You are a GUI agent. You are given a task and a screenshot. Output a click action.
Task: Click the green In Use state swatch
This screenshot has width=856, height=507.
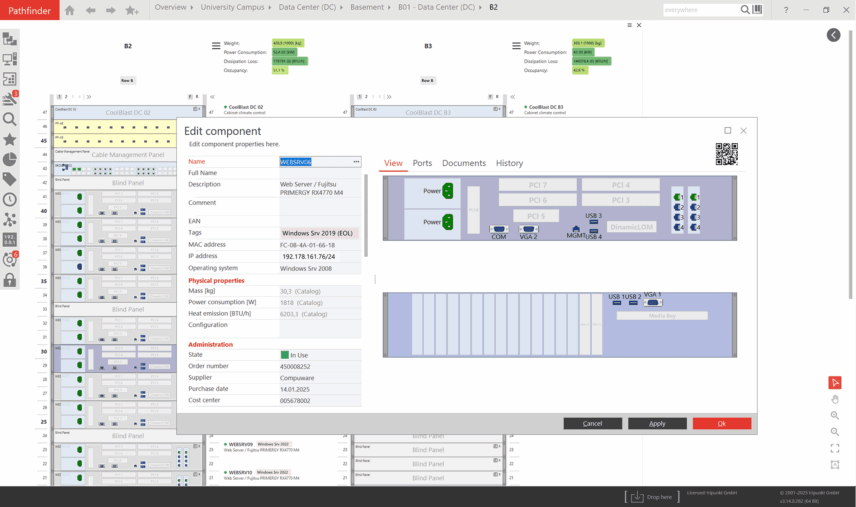click(x=284, y=355)
